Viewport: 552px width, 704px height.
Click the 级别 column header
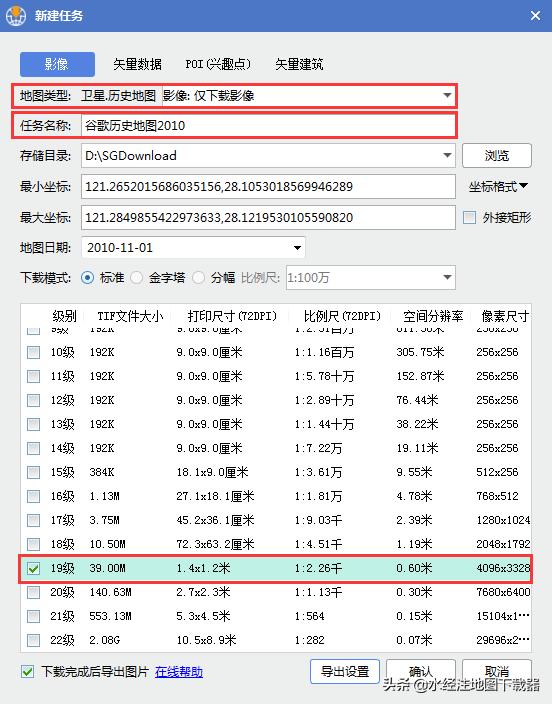(x=64, y=316)
